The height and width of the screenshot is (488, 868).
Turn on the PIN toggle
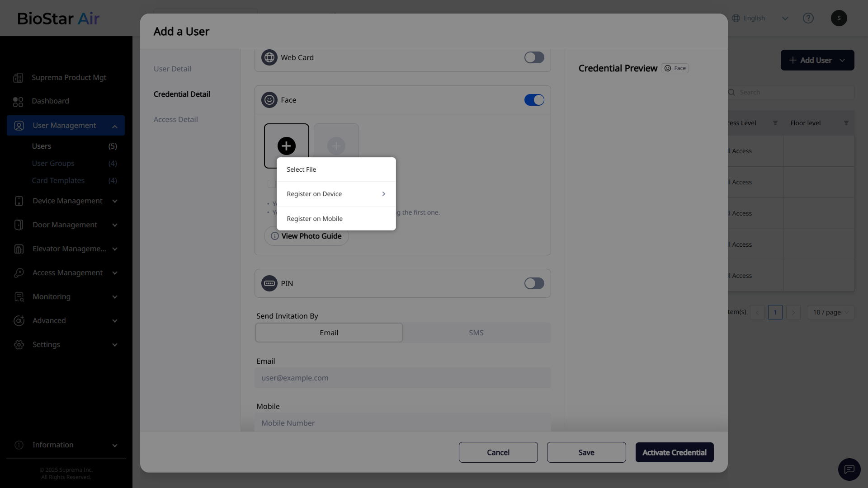click(x=534, y=283)
